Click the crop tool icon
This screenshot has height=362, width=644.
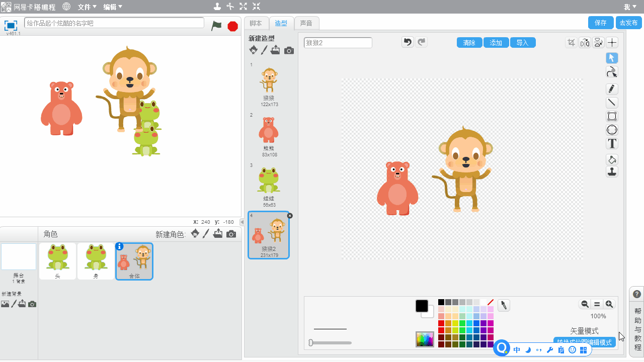click(x=571, y=43)
